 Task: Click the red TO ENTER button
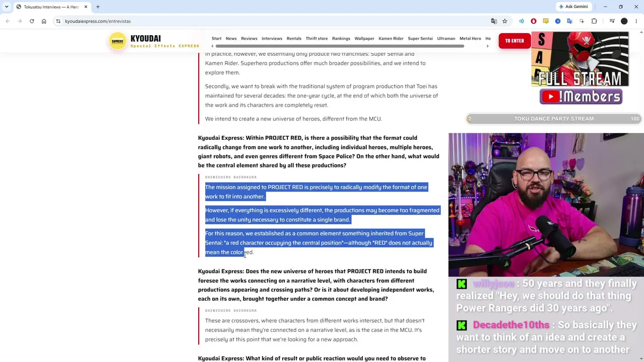pyautogui.click(x=514, y=41)
